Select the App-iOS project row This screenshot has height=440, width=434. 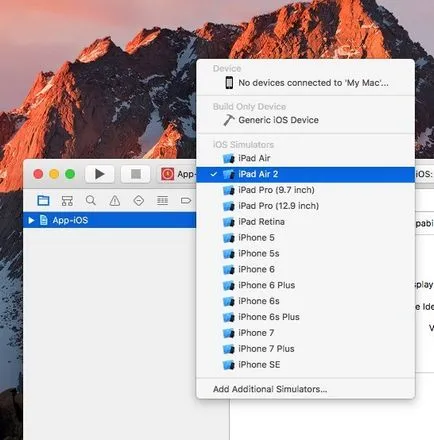(109, 220)
